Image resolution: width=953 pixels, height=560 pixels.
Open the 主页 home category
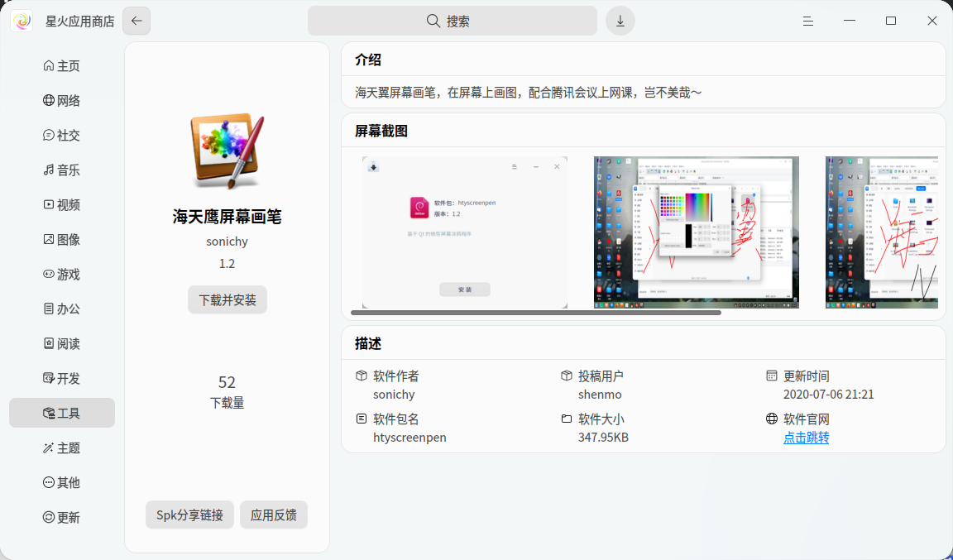[x=62, y=65]
